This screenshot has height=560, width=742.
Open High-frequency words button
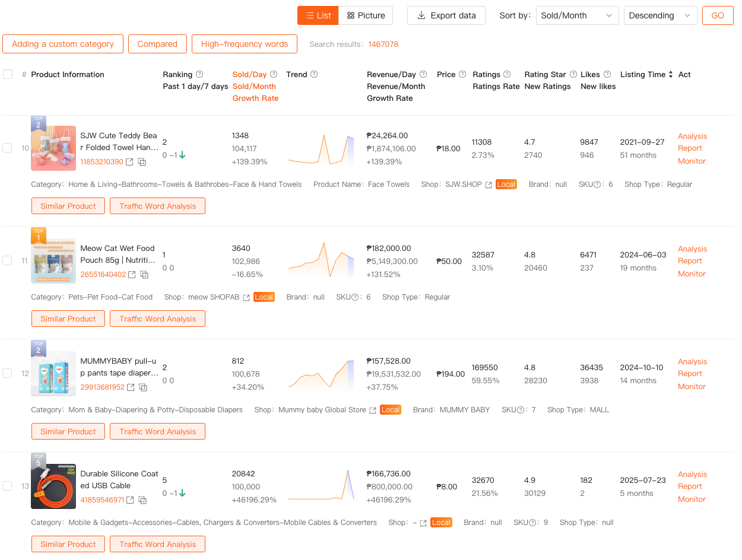(x=244, y=44)
